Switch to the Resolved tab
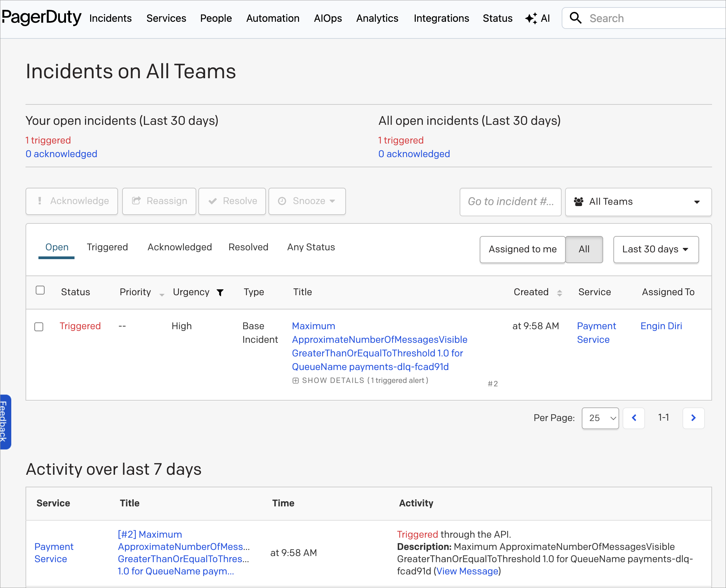This screenshot has height=588, width=726. (x=248, y=247)
